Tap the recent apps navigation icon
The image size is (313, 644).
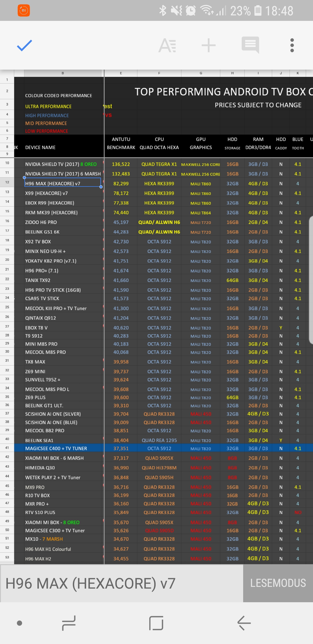pyautogui.click(x=69, y=623)
